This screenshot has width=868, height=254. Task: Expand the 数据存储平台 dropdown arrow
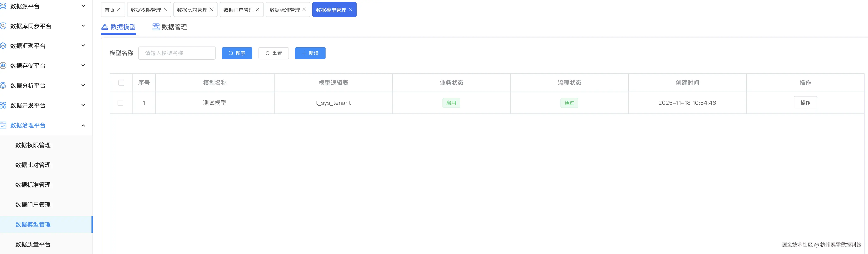click(x=83, y=66)
